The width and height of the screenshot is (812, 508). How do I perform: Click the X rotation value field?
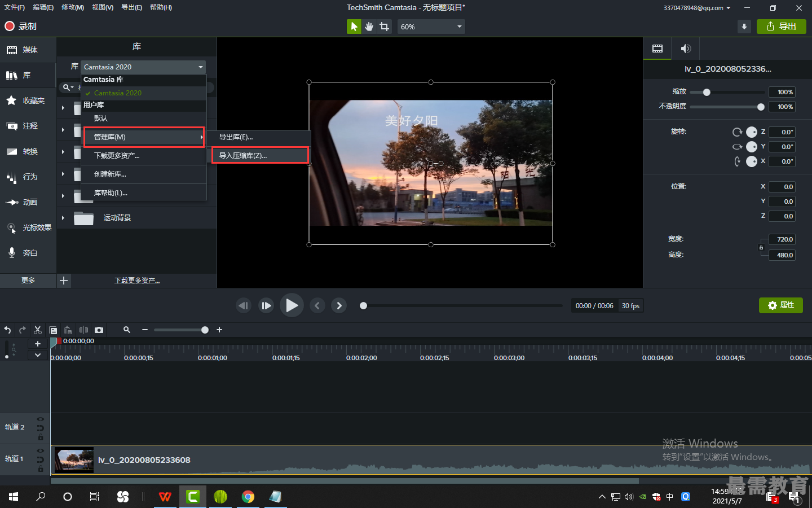coord(782,161)
